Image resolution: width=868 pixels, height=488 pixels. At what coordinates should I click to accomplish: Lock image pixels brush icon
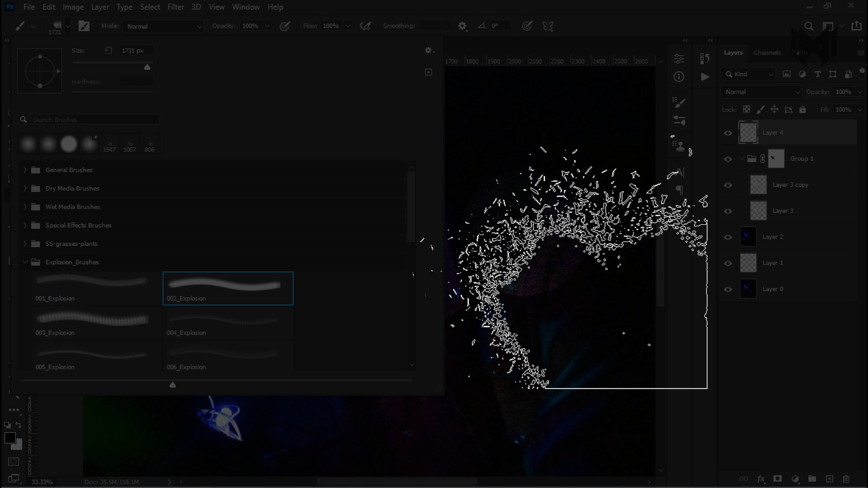pos(761,109)
